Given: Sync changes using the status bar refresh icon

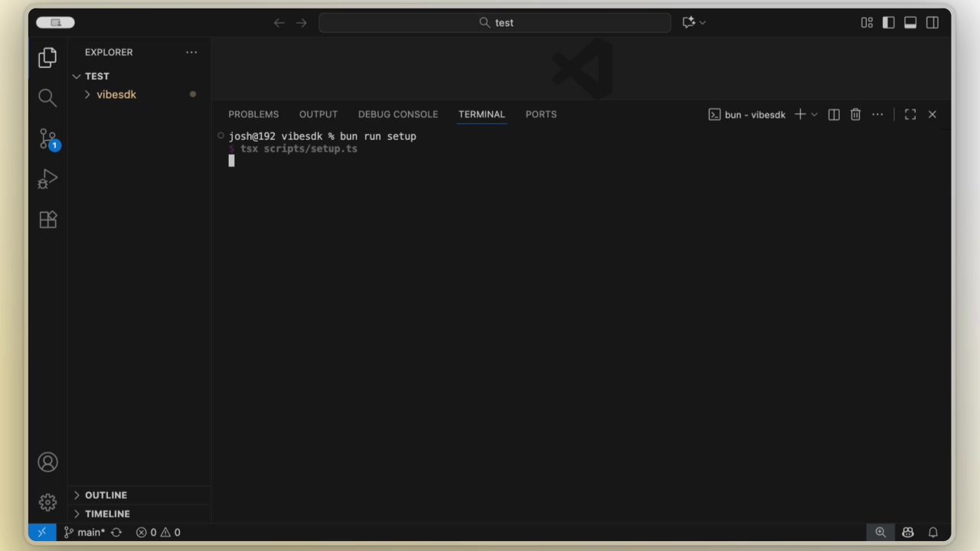Looking at the screenshot, I should [x=116, y=532].
